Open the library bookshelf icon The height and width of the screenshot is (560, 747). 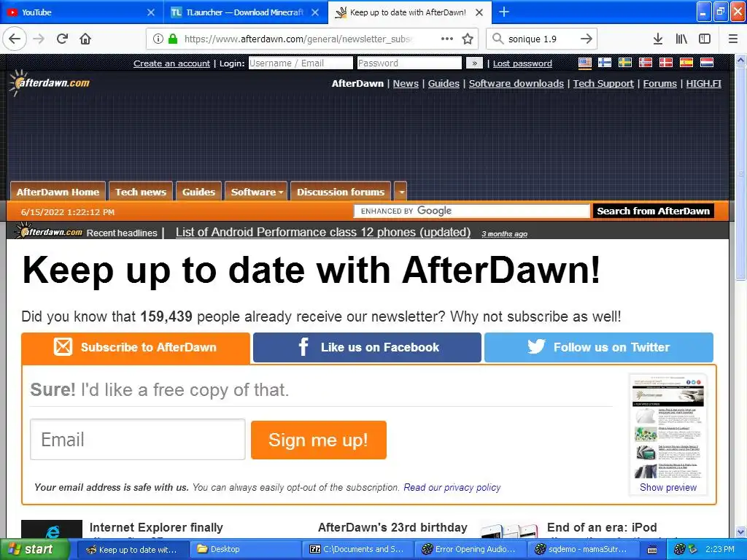click(681, 39)
